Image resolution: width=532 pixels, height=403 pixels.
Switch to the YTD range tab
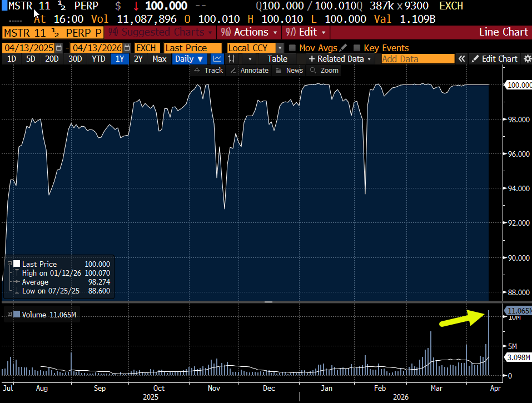(98, 59)
